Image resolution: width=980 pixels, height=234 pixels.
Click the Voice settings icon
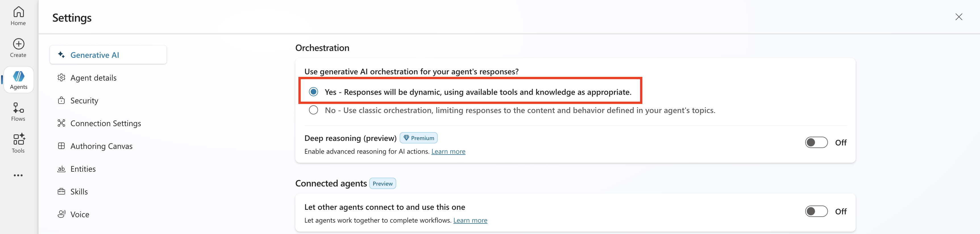tap(61, 214)
